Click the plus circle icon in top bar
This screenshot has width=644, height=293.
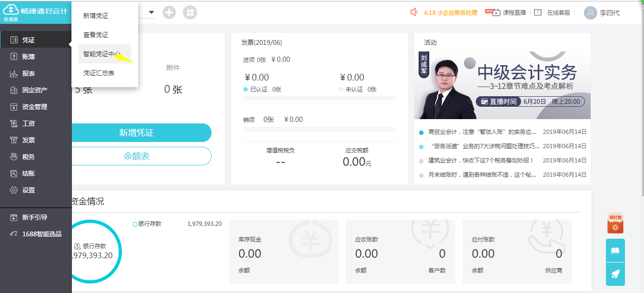coord(169,12)
